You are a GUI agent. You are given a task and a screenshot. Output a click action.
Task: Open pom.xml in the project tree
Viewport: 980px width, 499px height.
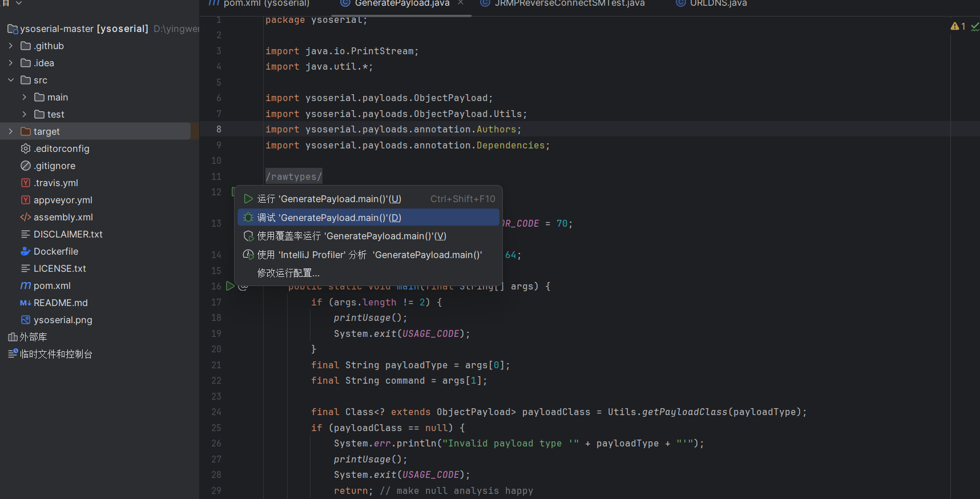(x=52, y=285)
